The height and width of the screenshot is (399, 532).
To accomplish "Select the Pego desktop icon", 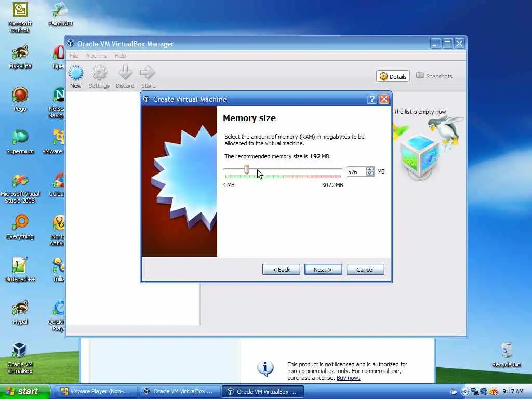I will point(20,99).
